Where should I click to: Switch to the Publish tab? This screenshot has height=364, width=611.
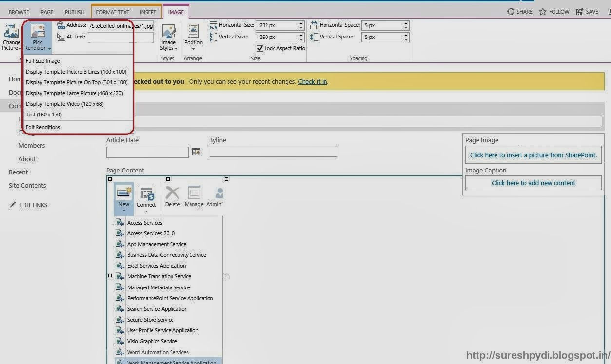(x=75, y=12)
